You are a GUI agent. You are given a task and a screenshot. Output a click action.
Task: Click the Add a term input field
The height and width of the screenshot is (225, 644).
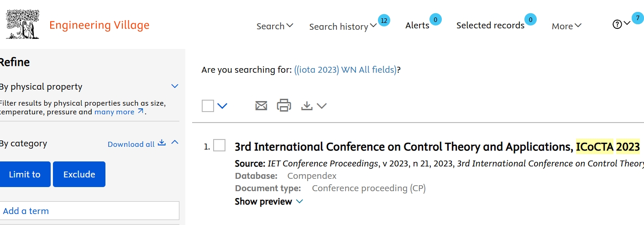pos(89,211)
